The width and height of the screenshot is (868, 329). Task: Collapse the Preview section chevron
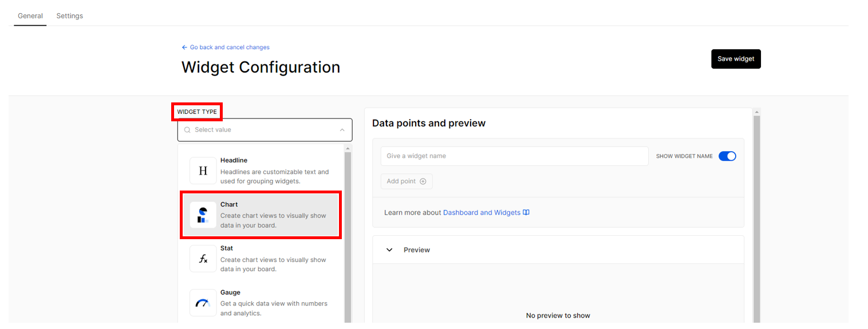coord(389,250)
